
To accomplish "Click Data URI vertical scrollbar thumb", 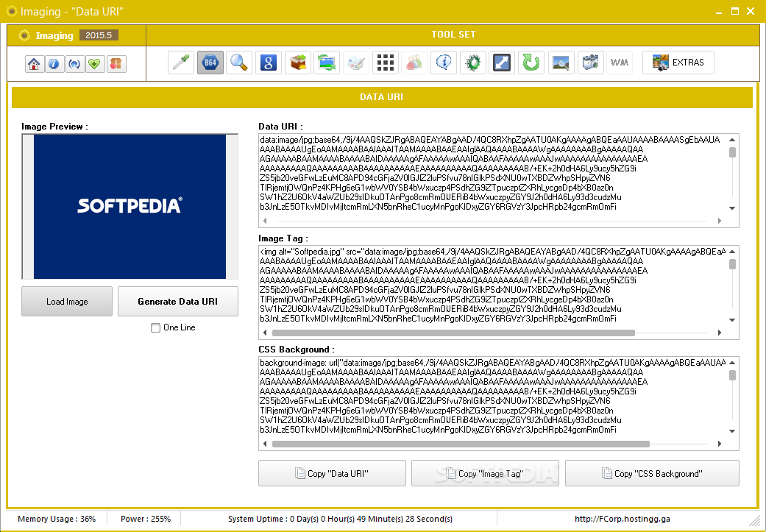I will coord(732,152).
